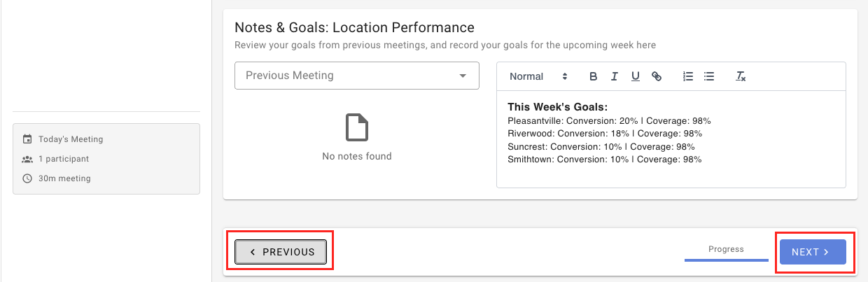
Task: Insert a link with chain icon
Action: (x=657, y=76)
